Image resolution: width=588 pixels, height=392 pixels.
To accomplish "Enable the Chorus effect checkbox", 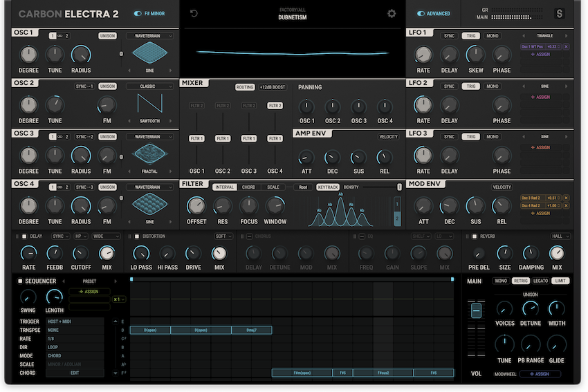I will (249, 236).
